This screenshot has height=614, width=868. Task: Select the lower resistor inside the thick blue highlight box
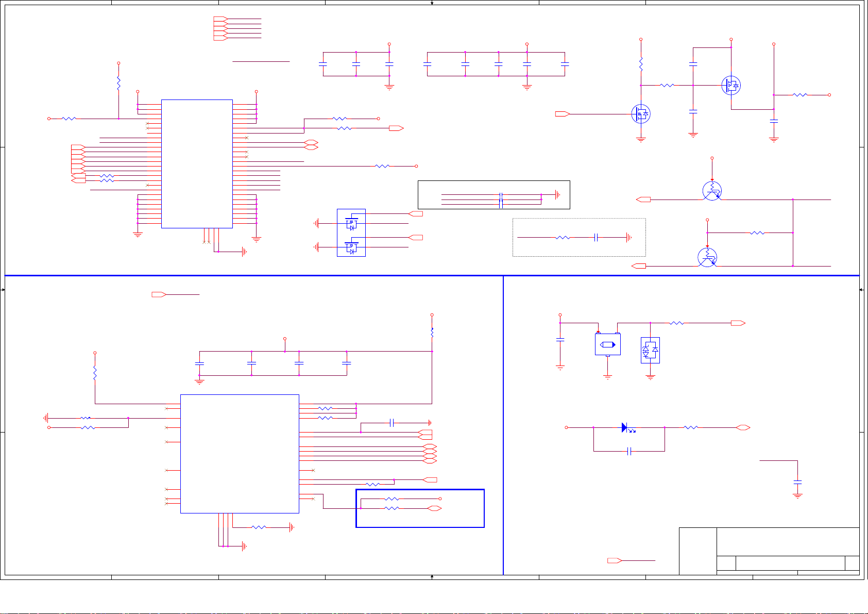click(392, 508)
